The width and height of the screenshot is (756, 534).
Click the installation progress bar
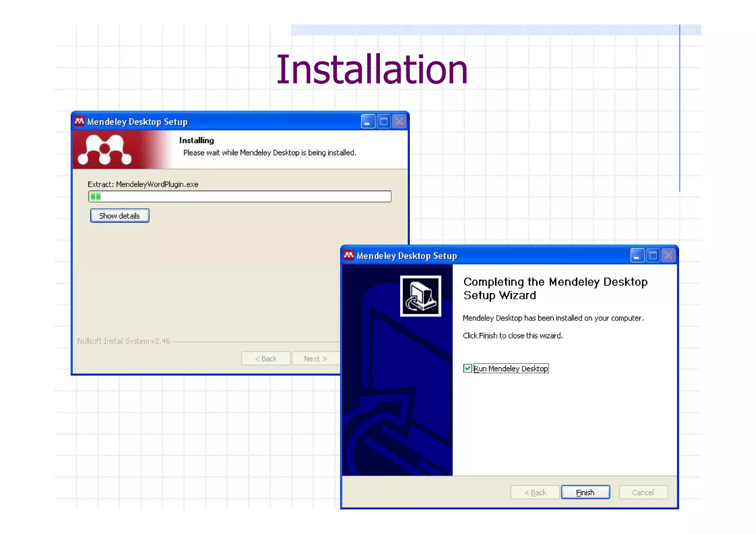pos(240,196)
